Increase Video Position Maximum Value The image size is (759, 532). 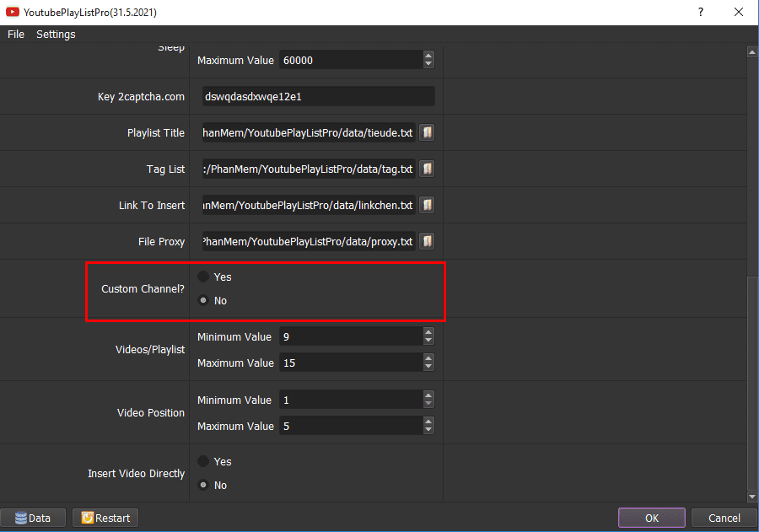pyautogui.click(x=428, y=422)
